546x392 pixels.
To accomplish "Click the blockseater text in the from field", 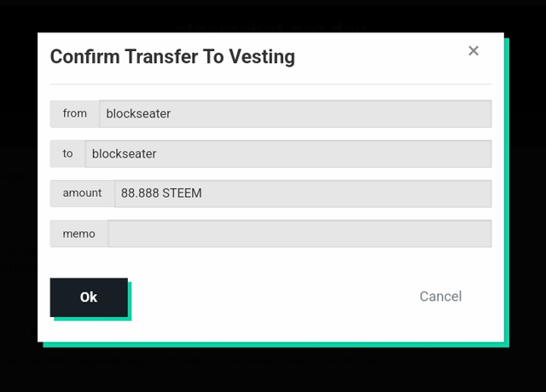I will (138, 113).
